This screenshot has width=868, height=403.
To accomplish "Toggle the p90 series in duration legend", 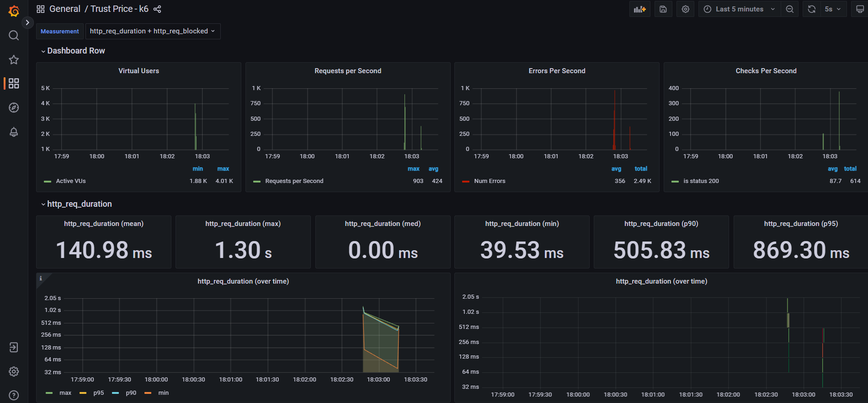I will [x=131, y=393].
